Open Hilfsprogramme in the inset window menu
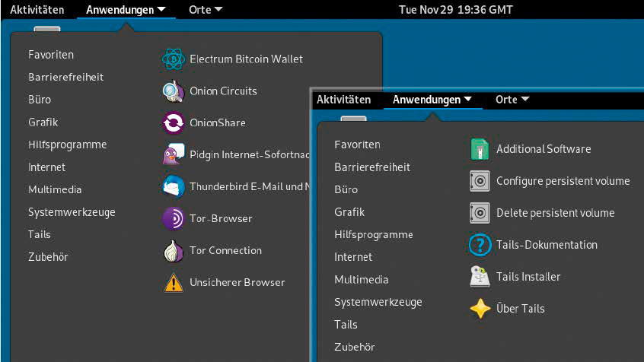Image resolution: width=644 pixels, height=362 pixels. pos(374,235)
